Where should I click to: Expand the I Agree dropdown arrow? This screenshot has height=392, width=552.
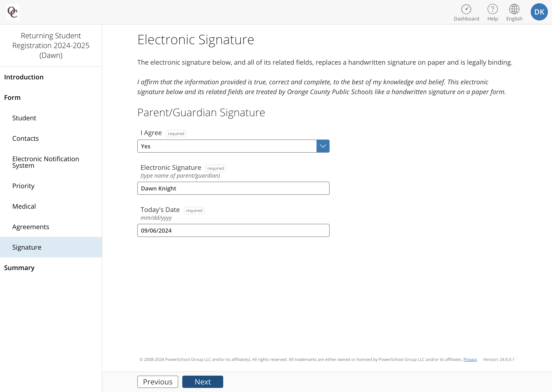323,146
